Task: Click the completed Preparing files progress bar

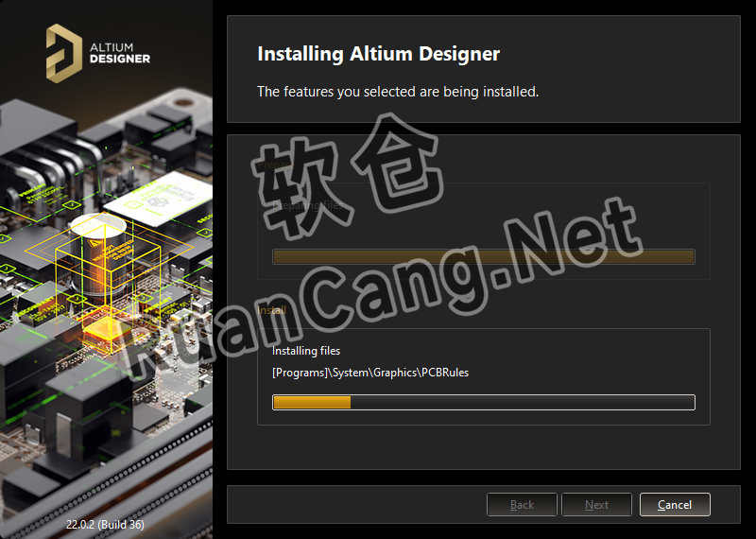Action: click(484, 256)
